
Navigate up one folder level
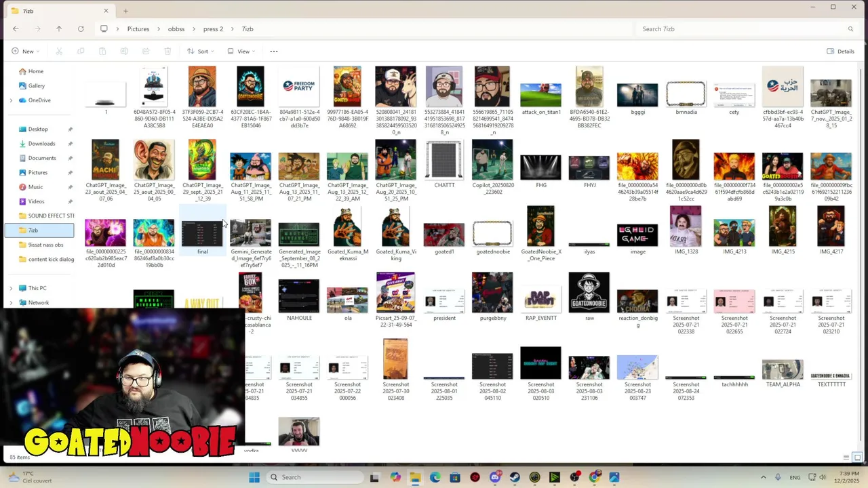point(59,29)
